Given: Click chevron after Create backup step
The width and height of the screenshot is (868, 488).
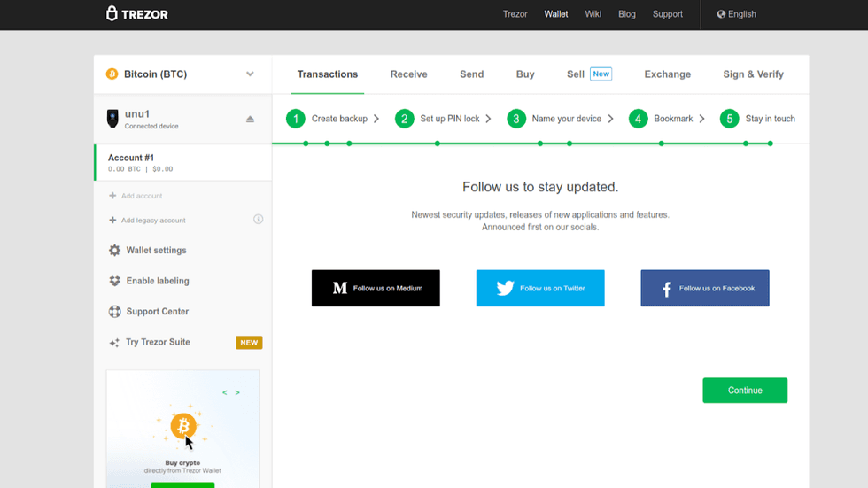Looking at the screenshot, I should pos(376,119).
